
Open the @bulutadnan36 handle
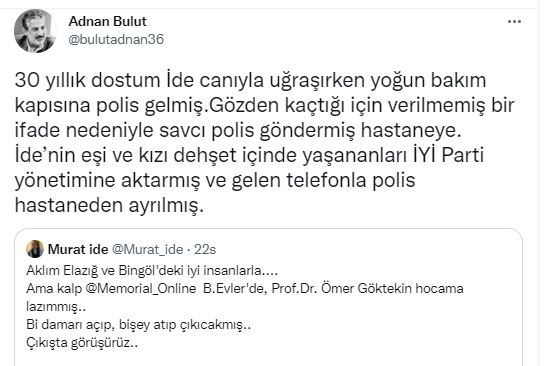[116, 39]
